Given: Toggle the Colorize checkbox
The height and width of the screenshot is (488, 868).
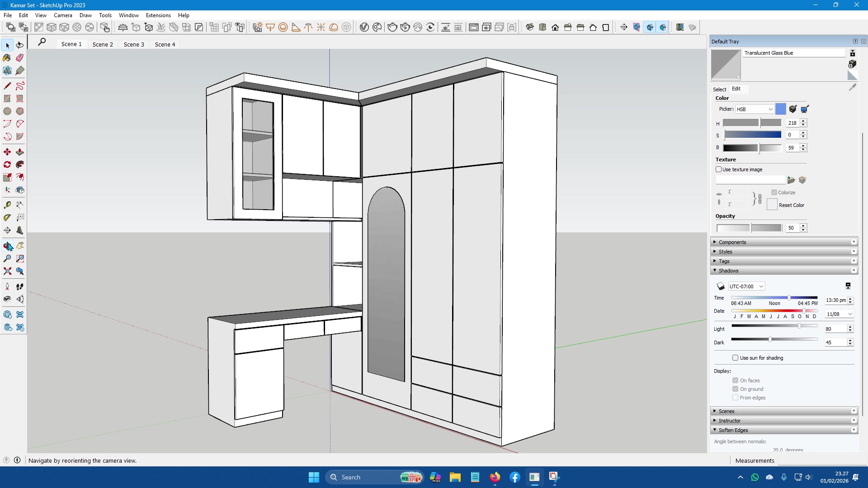Looking at the screenshot, I should pyautogui.click(x=774, y=192).
